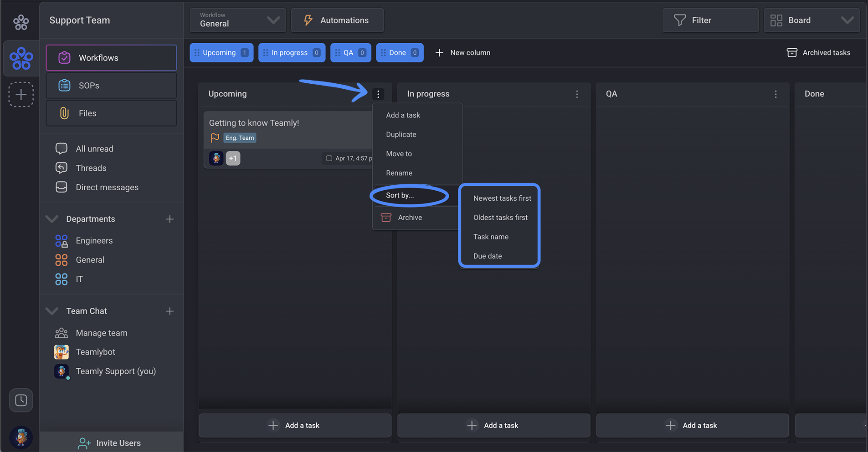
Task: Open the Files section
Action: (x=111, y=113)
